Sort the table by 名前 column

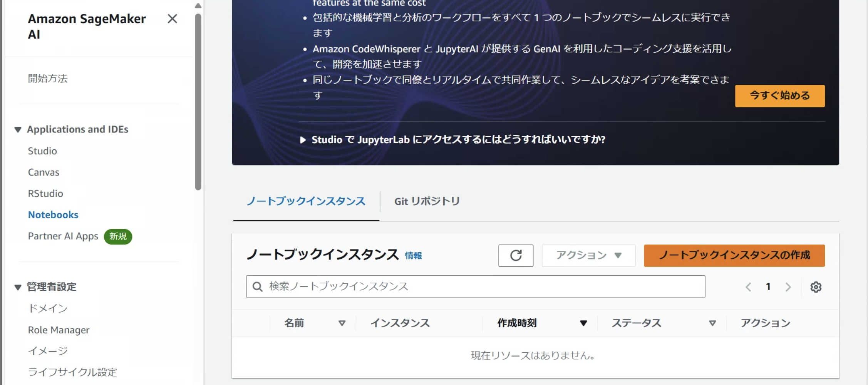[x=342, y=323]
